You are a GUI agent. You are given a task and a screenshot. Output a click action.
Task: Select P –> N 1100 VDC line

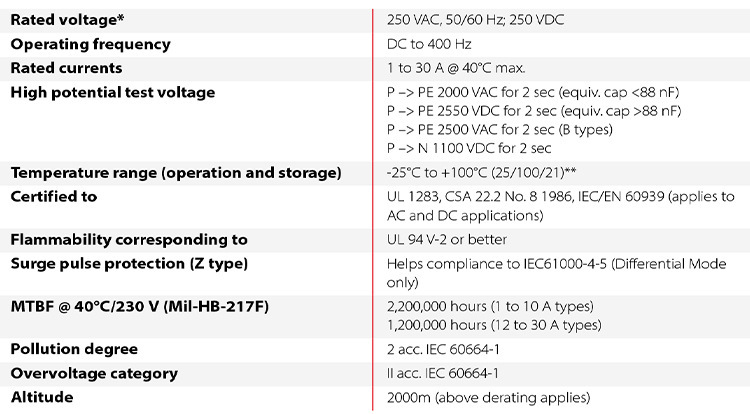(x=469, y=148)
